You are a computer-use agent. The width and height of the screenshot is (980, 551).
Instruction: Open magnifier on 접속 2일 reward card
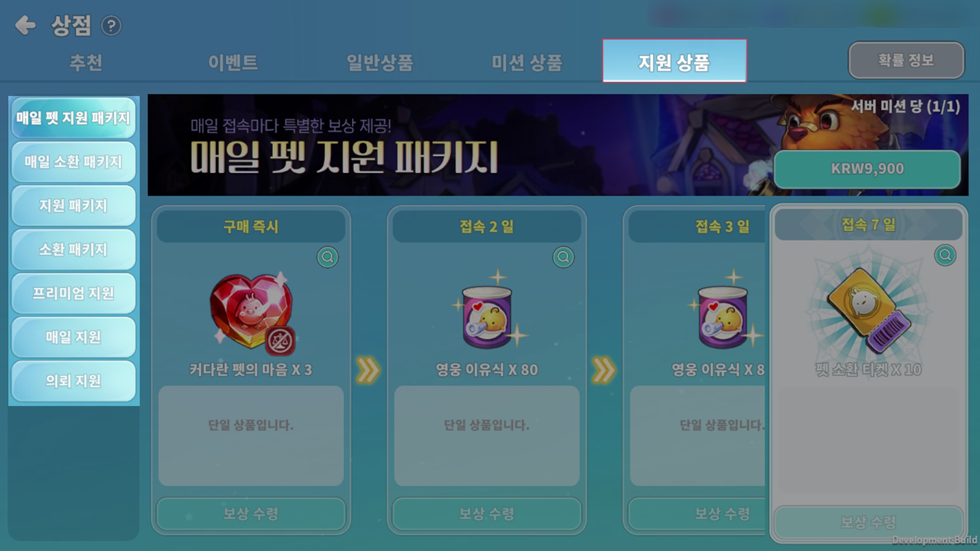point(563,257)
